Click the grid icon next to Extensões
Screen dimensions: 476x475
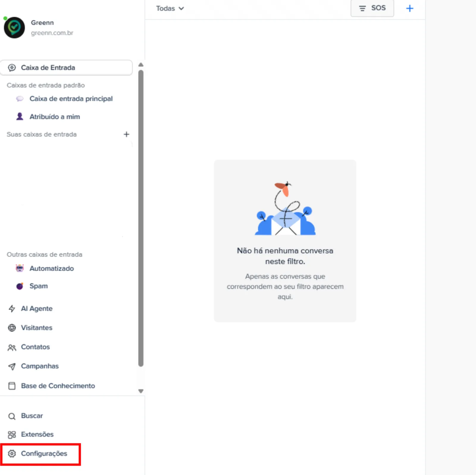[x=12, y=435]
